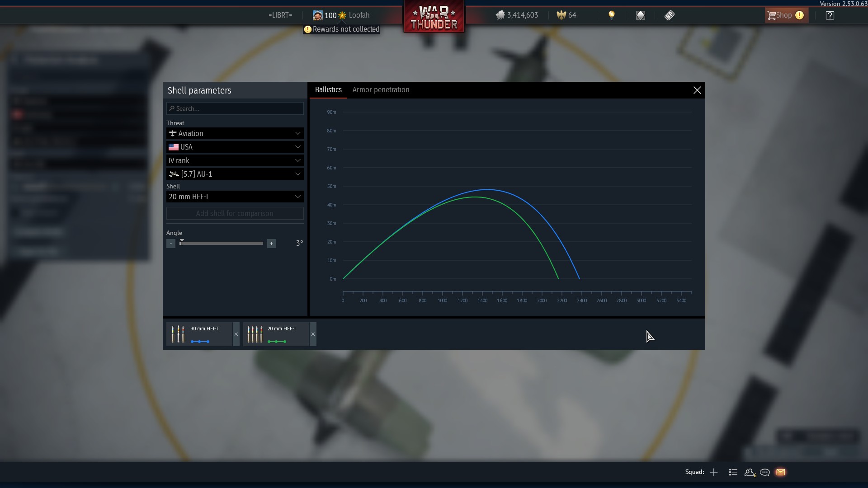This screenshot has width=868, height=488.
Task: Remove the 30 mm HEI-T shell
Action: click(236, 334)
